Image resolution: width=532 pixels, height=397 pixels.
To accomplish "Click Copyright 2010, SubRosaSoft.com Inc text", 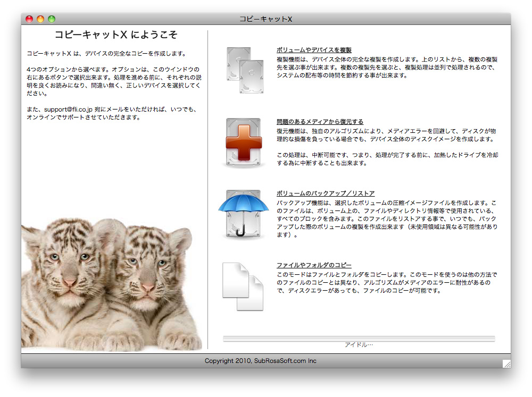I will [x=260, y=361].
